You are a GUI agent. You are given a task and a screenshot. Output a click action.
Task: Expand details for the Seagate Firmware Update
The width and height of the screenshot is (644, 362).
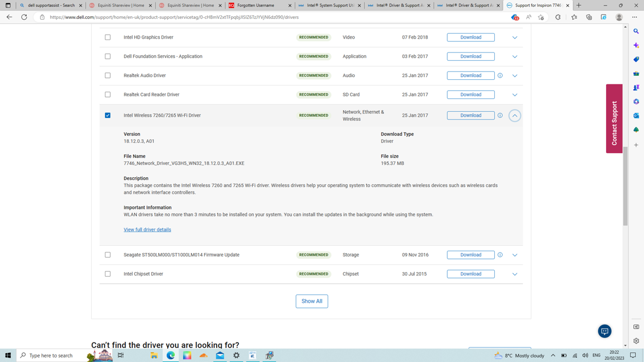pyautogui.click(x=515, y=255)
